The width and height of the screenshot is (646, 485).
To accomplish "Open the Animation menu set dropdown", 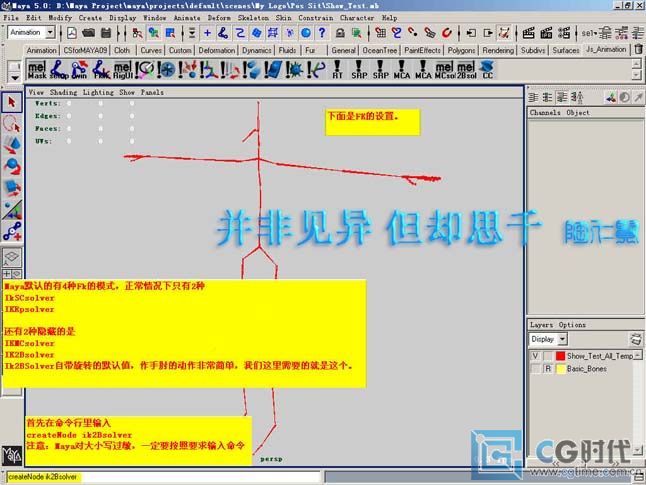I will tap(31, 32).
